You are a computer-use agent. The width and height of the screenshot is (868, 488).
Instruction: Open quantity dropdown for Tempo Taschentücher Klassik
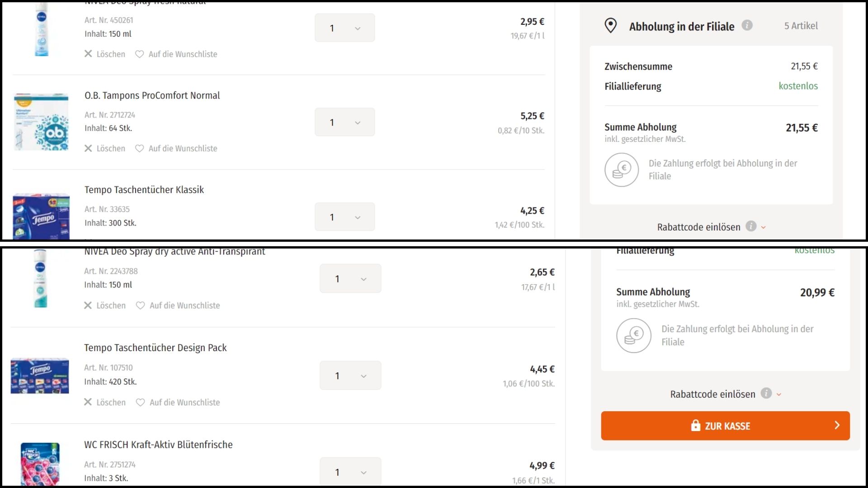[x=344, y=217]
